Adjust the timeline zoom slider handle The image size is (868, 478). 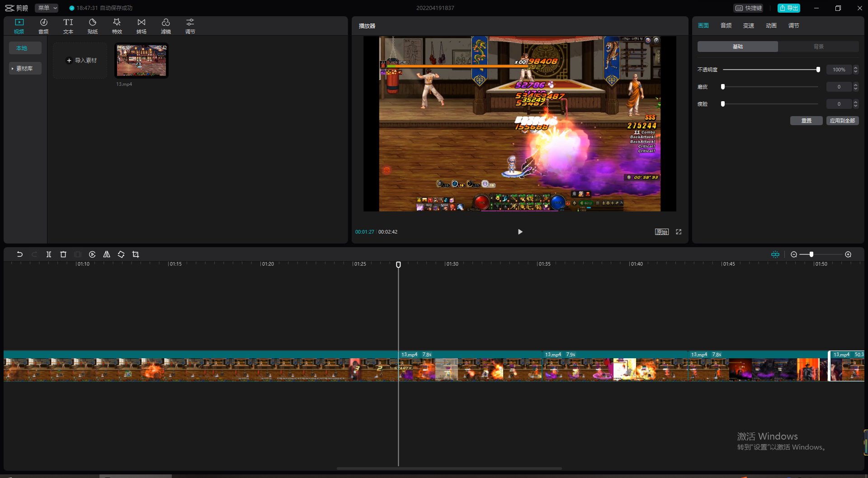tap(811, 254)
